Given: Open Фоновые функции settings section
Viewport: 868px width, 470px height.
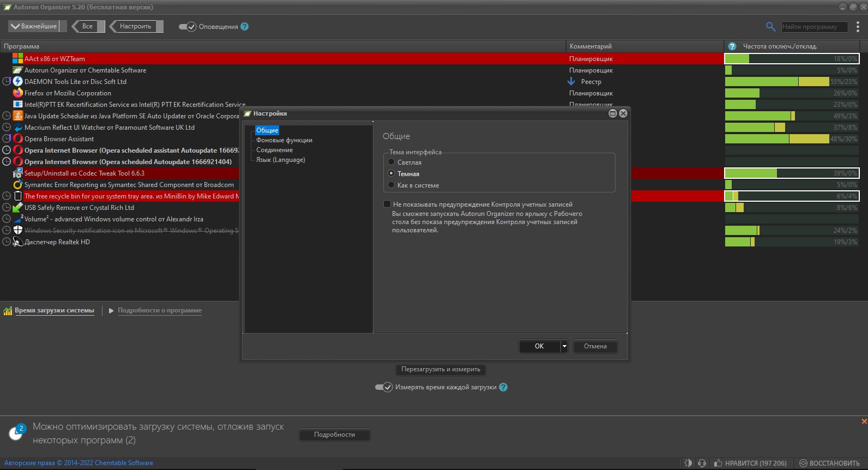Looking at the screenshot, I should pyautogui.click(x=284, y=140).
